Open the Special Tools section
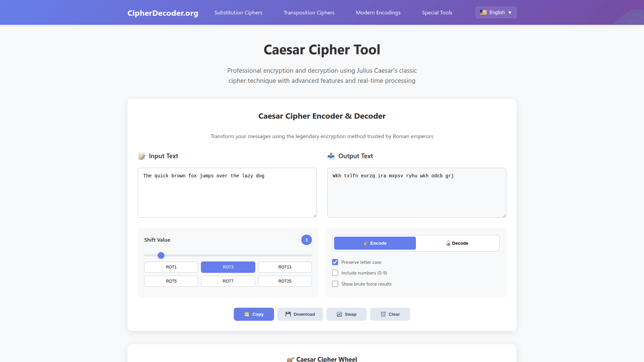 pyautogui.click(x=437, y=12)
